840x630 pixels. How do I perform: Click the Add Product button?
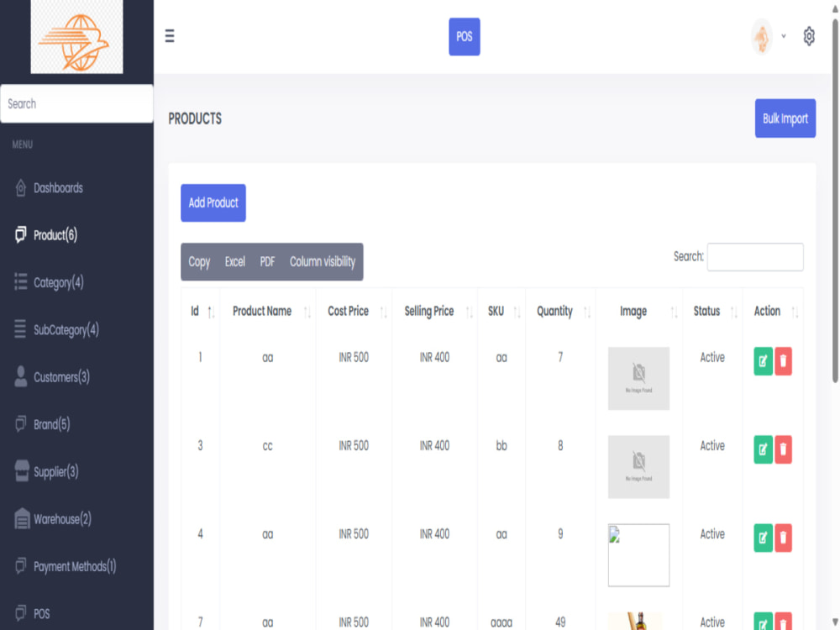coord(213,202)
